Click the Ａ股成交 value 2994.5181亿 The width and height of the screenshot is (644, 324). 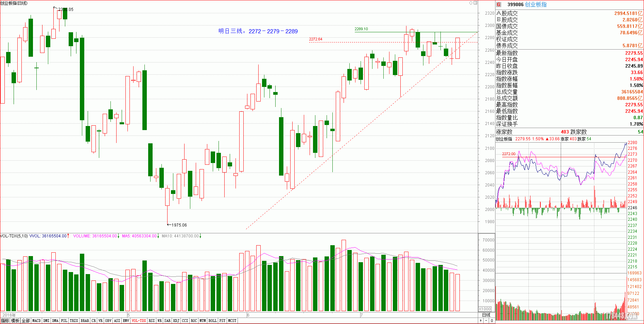pos(628,13)
